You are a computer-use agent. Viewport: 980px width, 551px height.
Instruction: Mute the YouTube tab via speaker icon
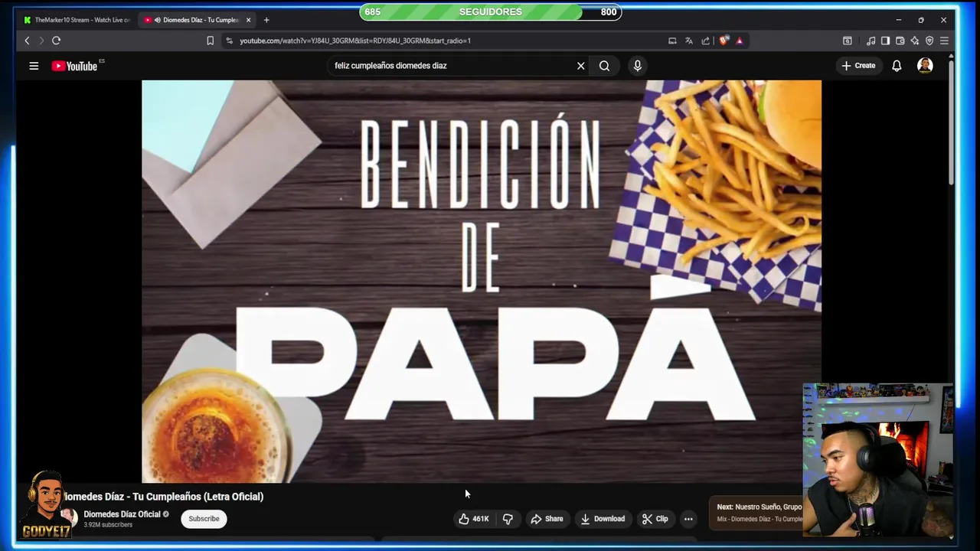tap(157, 20)
